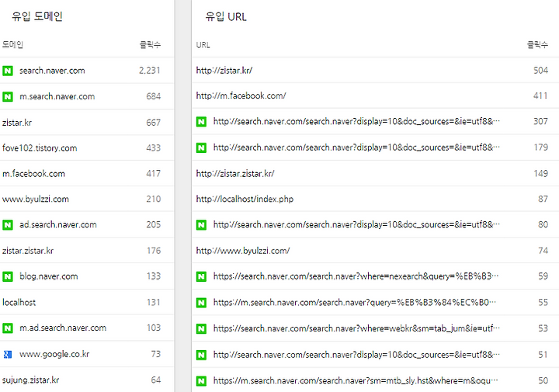Select the ad.search.naver.com domain

coord(57,224)
